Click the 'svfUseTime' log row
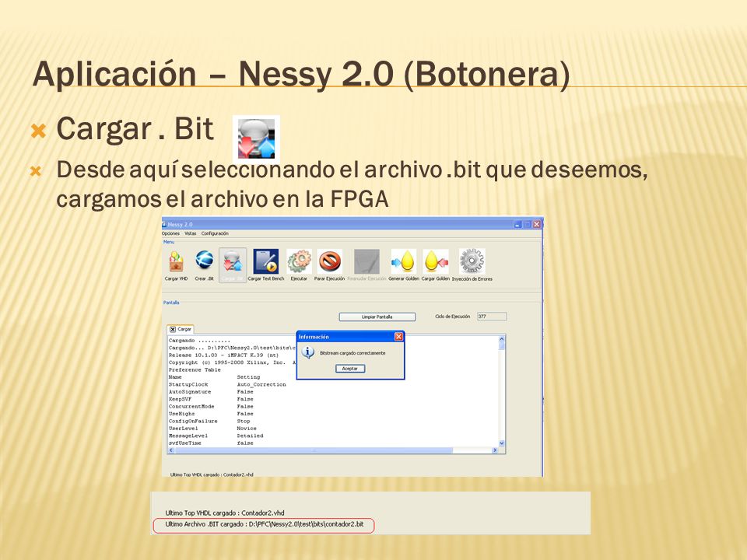The height and width of the screenshot is (560, 747). (211, 443)
